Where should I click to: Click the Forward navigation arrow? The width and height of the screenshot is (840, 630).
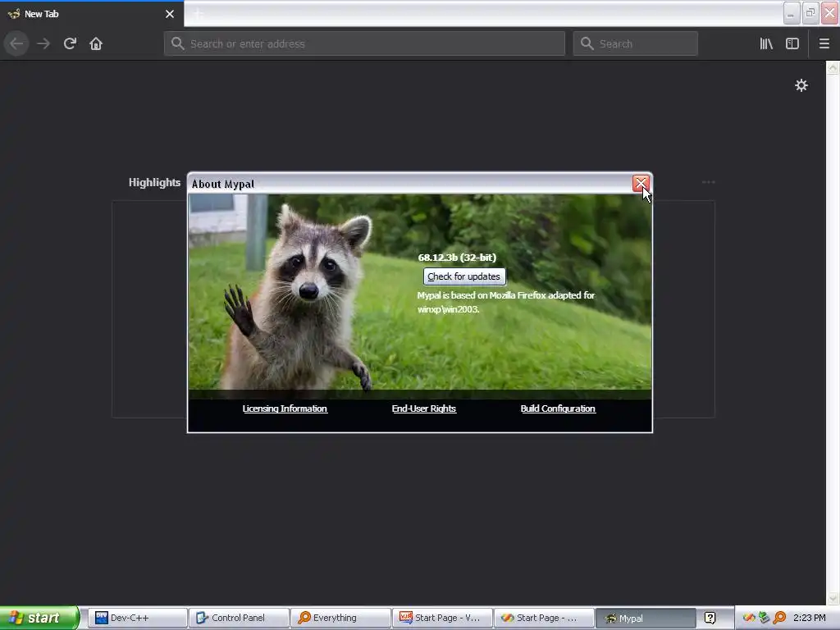[43, 43]
